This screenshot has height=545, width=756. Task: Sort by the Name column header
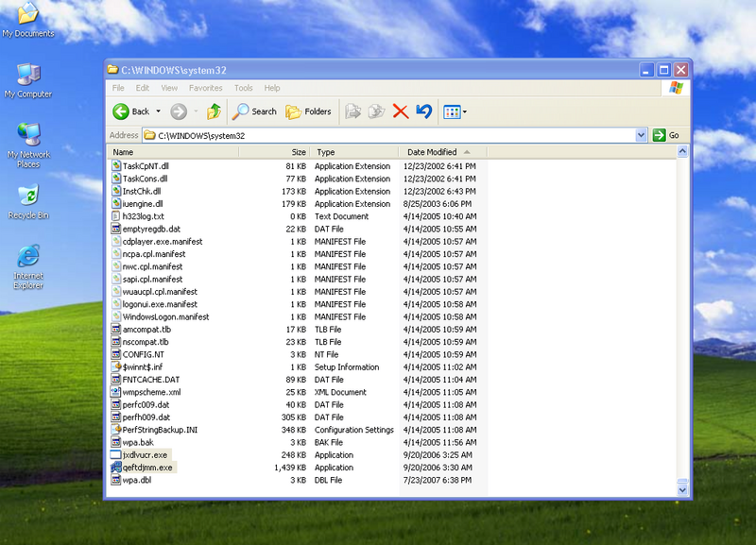click(174, 152)
